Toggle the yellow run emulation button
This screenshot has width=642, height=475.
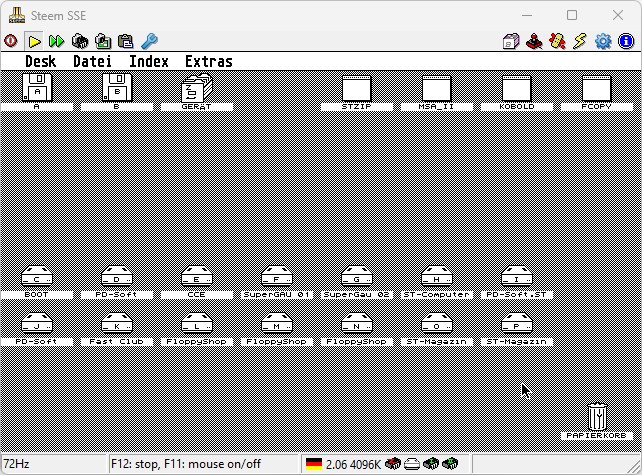[x=34, y=41]
